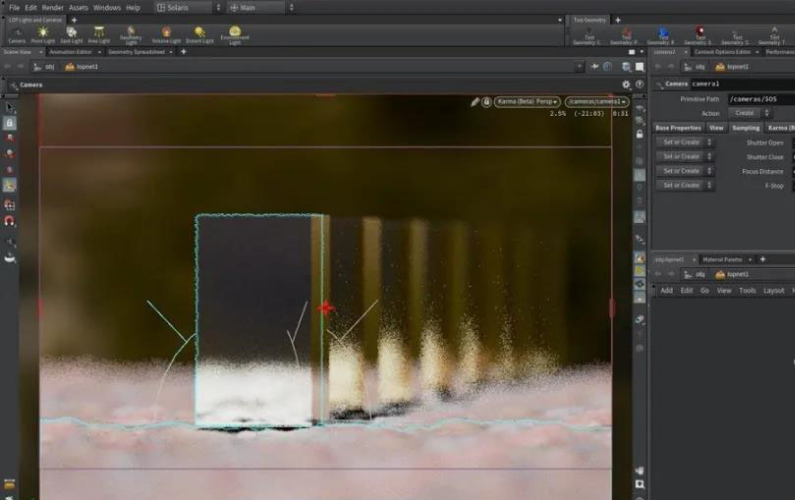Image resolution: width=795 pixels, height=500 pixels.
Task: Toggle the highlighted handle tool in left toolbar
Action: [x=10, y=185]
